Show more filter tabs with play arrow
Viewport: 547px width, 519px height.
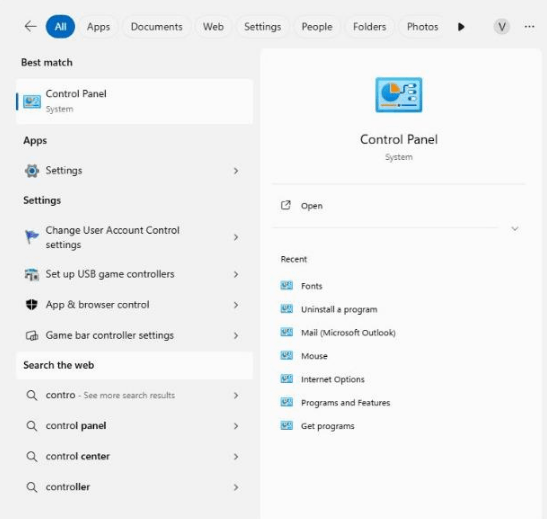click(461, 27)
